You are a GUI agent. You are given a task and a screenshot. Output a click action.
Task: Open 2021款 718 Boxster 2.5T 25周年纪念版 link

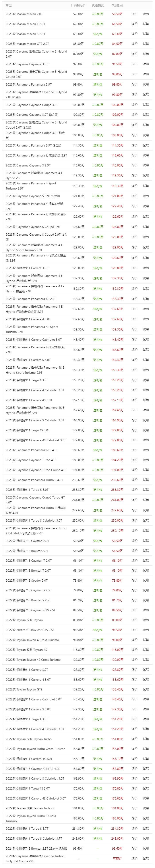point(36,848)
